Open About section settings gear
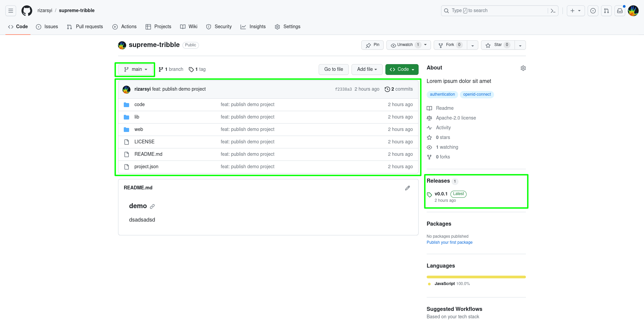 (523, 68)
